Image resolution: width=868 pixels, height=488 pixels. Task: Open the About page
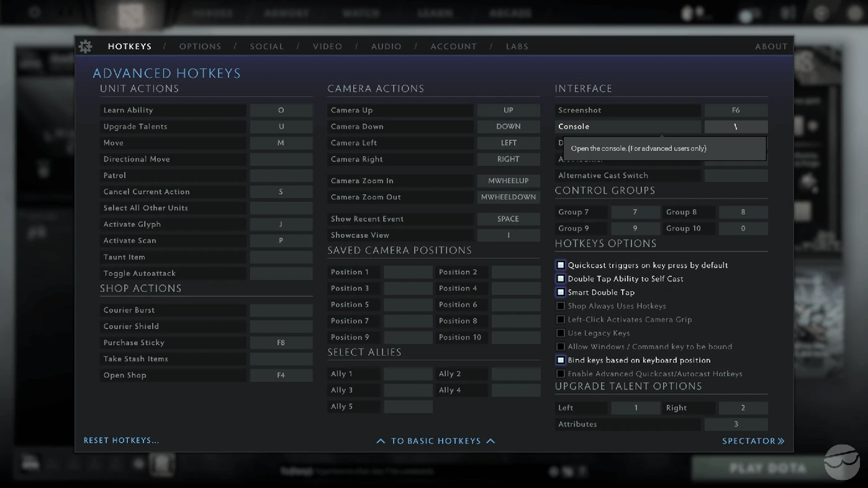(x=771, y=47)
